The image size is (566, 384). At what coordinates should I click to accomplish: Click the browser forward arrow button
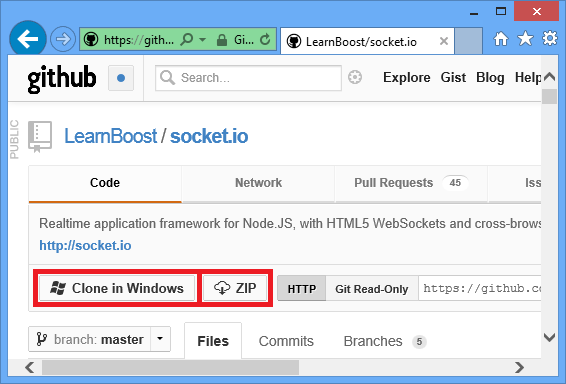(x=63, y=39)
